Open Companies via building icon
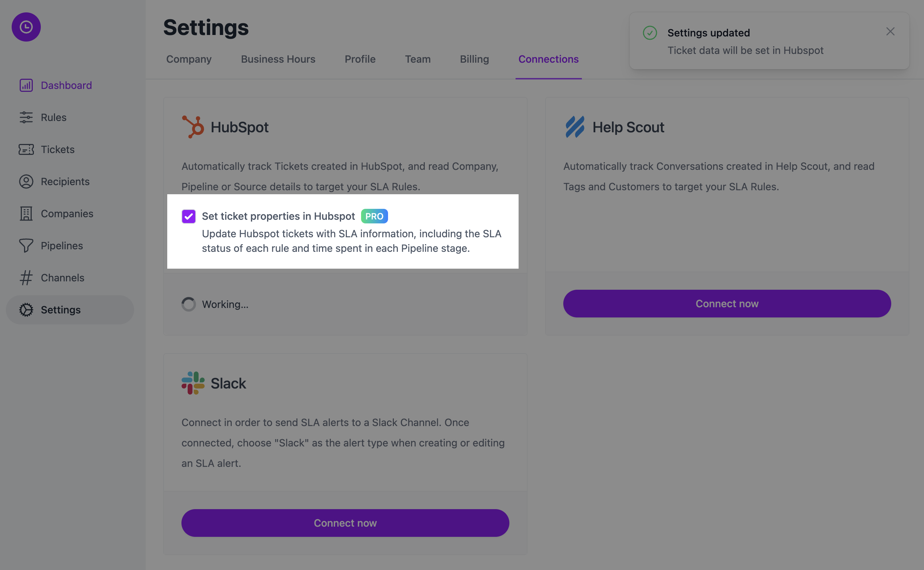Viewport: 924px width, 570px height. [x=26, y=213]
